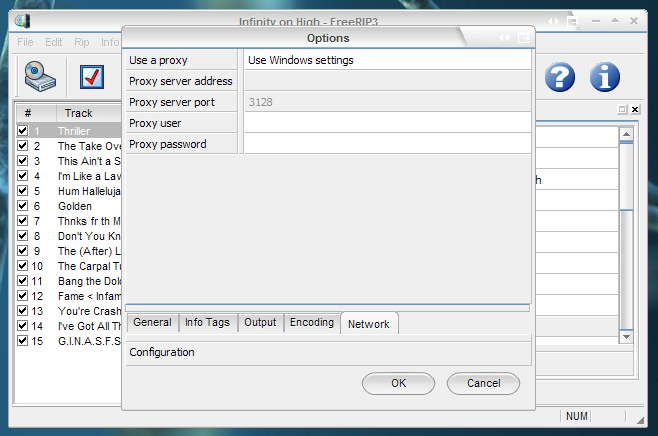
Task: Click the Proxy server address field
Action: click(x=388, y=81)
